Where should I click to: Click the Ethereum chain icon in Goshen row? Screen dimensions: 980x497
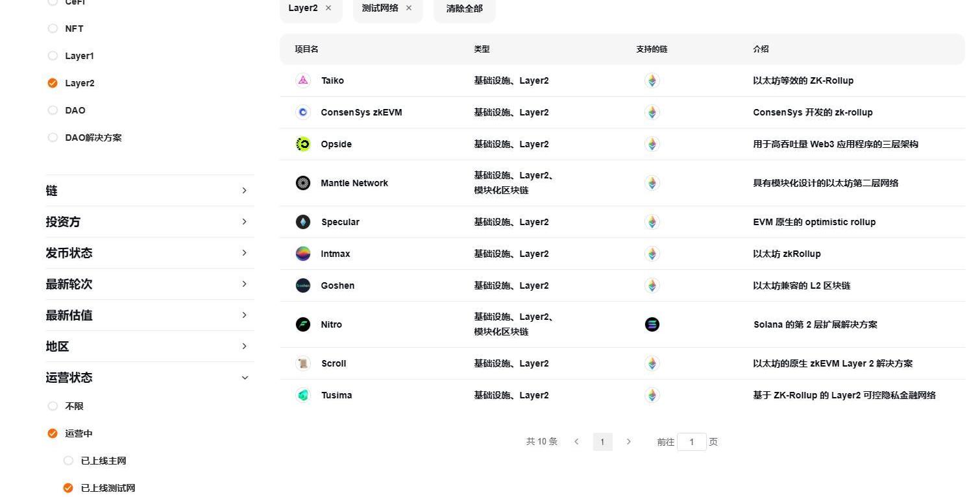coord(652,285)
